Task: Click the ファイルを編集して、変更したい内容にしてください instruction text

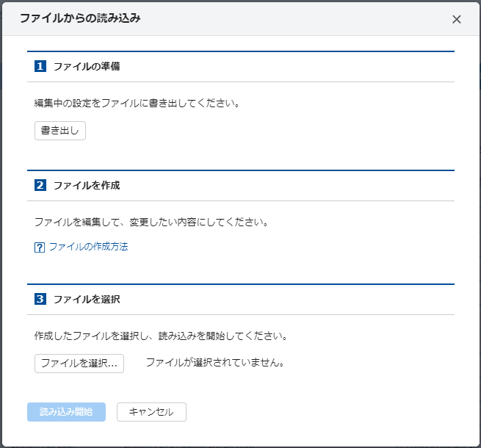Action: point(151,222)
